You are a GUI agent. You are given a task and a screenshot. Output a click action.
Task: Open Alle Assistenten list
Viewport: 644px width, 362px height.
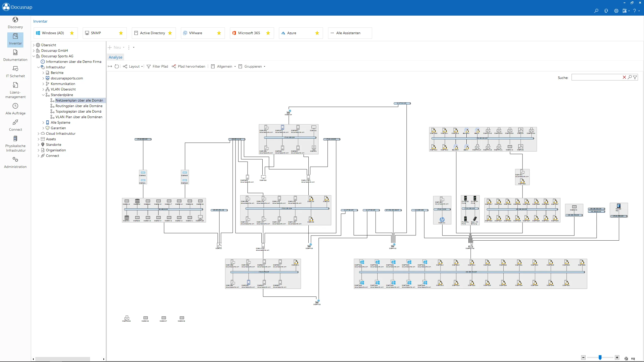[x=350, y=33]
